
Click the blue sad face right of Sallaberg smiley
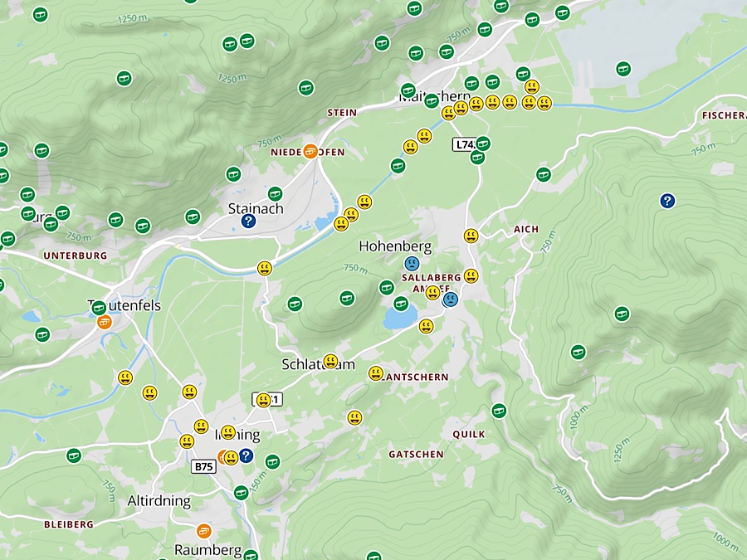pyautogui.click(x=450, y=299)
